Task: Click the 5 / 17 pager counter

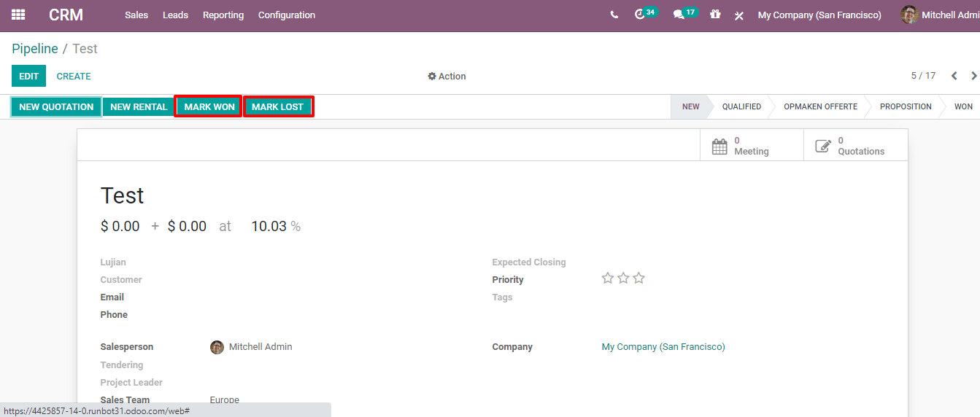Action: click(923, 76)
